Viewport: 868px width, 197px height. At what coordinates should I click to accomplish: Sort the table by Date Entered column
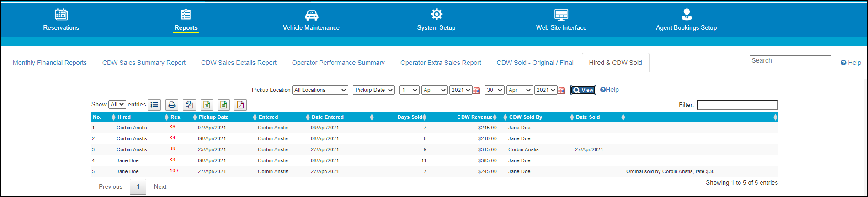coord(328,117)
